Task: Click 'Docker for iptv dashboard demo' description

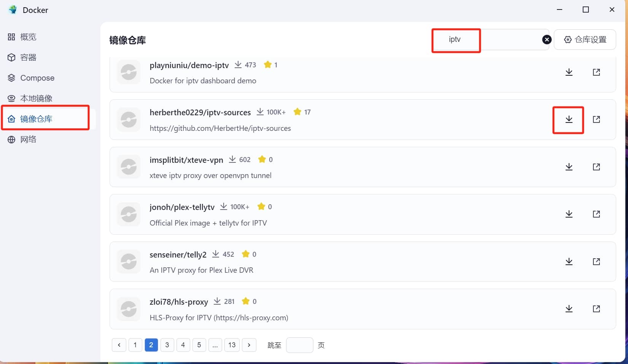Action: 203,81
